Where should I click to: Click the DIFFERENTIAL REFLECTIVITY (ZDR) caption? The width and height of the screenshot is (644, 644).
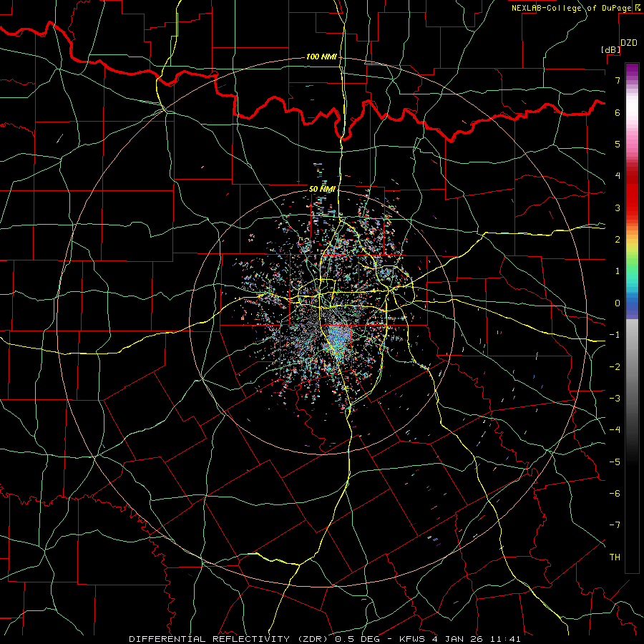click(x=229, y=639)
